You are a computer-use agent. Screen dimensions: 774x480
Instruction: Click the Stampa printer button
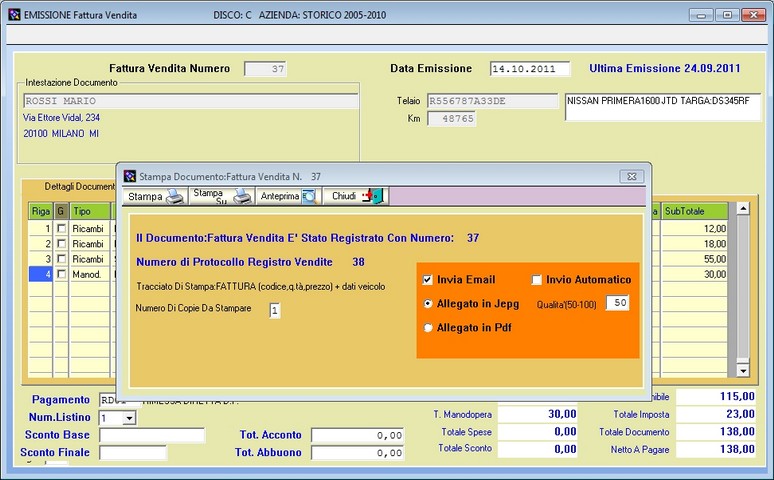155,196
